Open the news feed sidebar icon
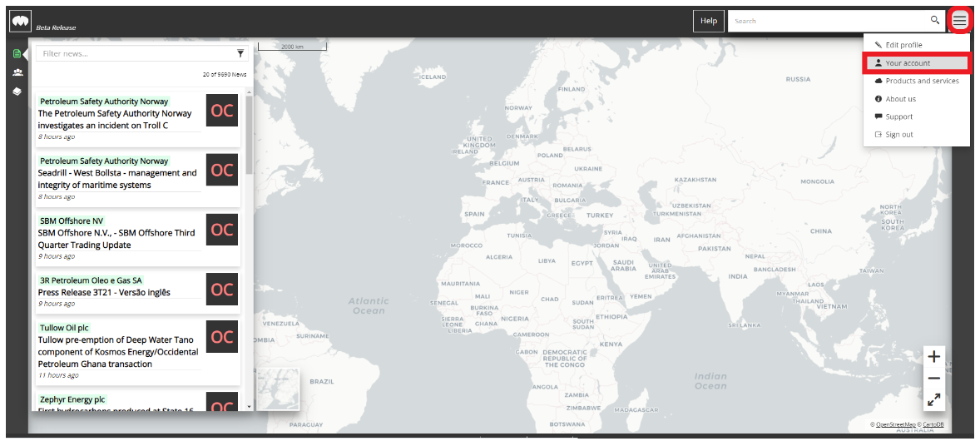 coord(17,54)
